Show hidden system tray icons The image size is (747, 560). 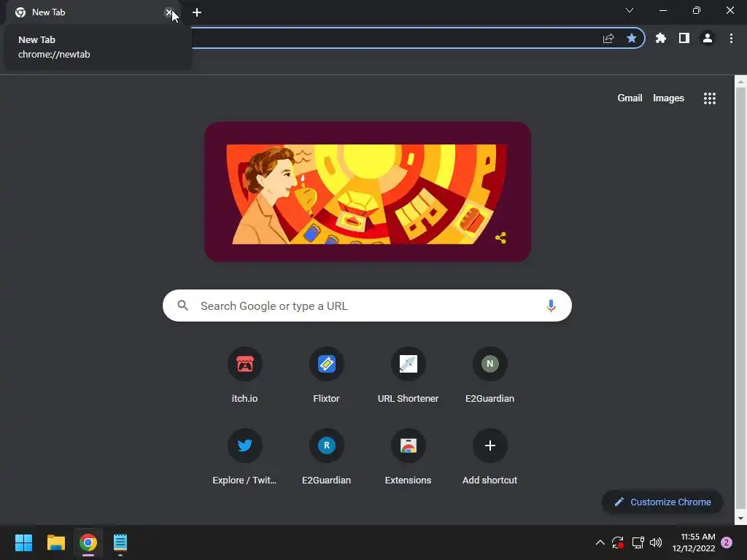600,542
